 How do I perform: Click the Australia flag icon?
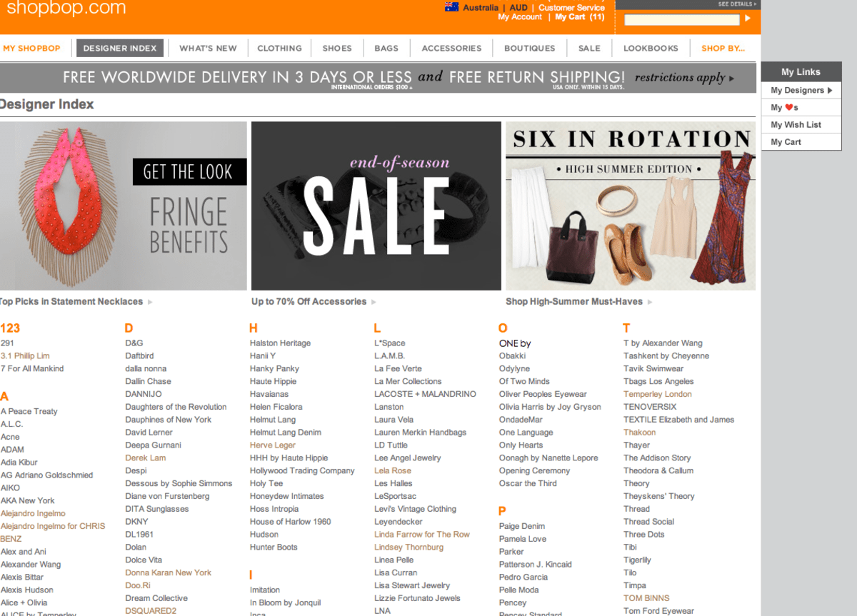click(451, 7)
